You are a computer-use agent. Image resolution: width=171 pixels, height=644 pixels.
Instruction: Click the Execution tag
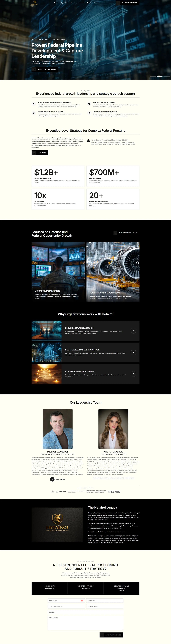[x=130, y=478]
